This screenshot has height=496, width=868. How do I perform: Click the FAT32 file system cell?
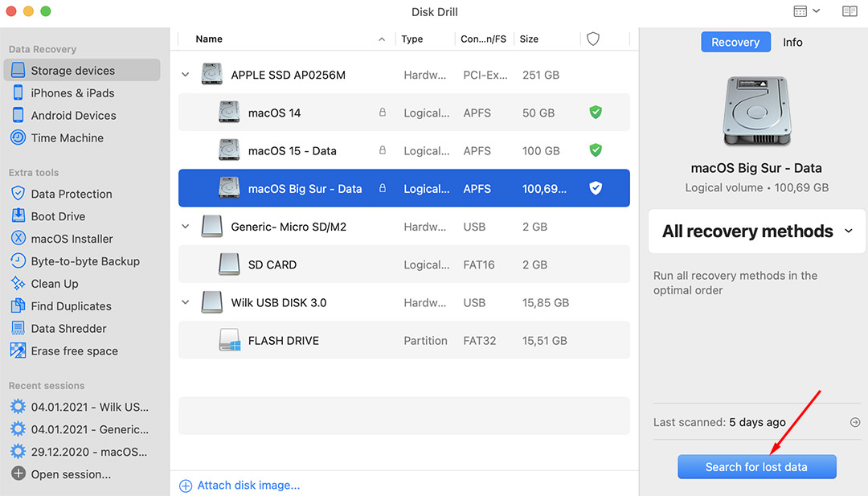pyautogui.click(x=479, y=340)
